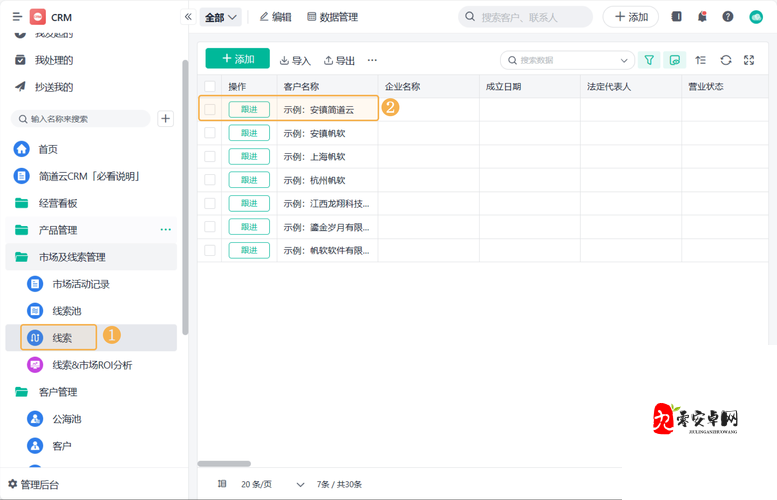Screen dimensions: 777x500
Task: Open the notification bell
Action: 702,17
